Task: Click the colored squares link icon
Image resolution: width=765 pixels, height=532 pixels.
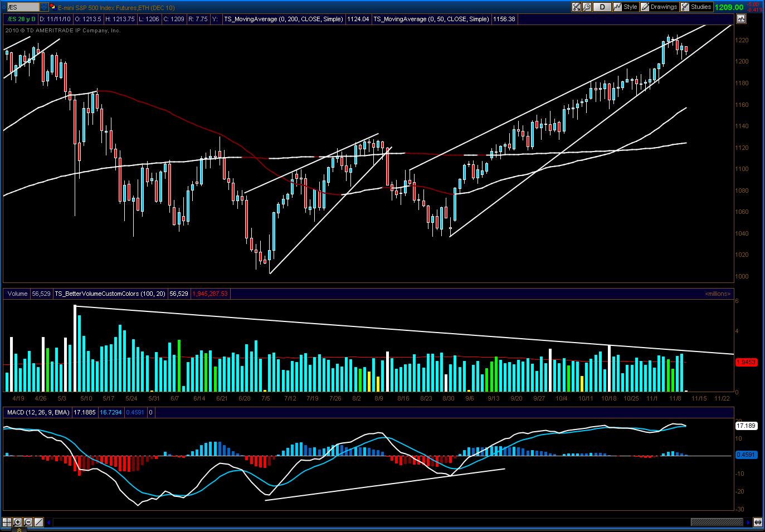Action: [x=52, y=7]
